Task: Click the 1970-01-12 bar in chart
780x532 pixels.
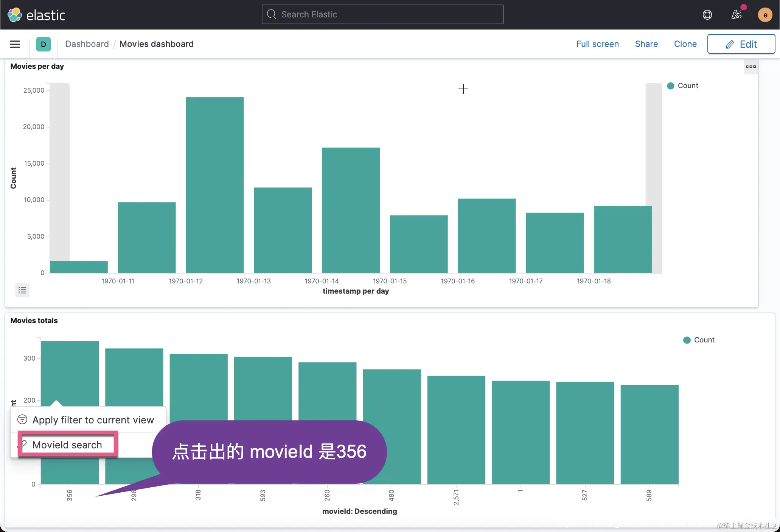Action: coord(214,185)
